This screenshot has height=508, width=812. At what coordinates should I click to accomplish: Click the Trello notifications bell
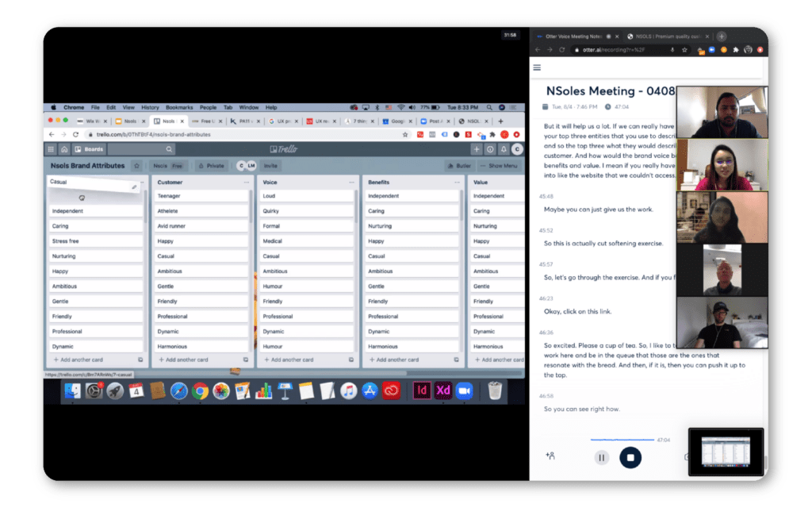click(x=503, y=149)
